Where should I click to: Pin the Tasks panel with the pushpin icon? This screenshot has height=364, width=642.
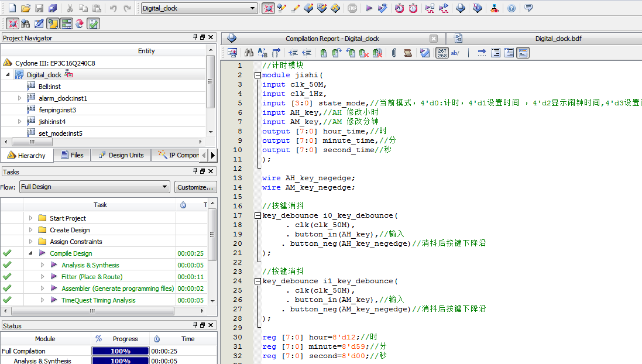pos(195,171)
